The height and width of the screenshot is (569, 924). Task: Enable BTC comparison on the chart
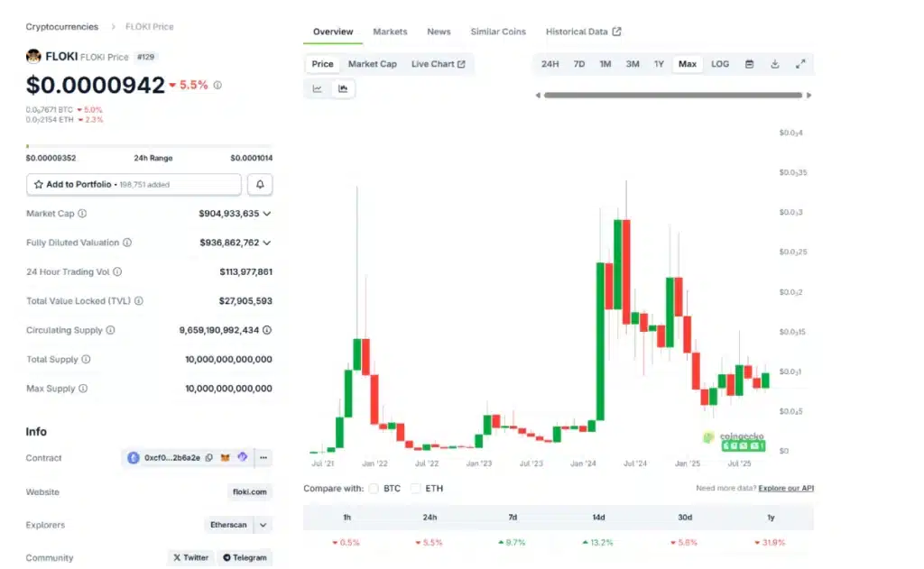[x=374, y=488]
